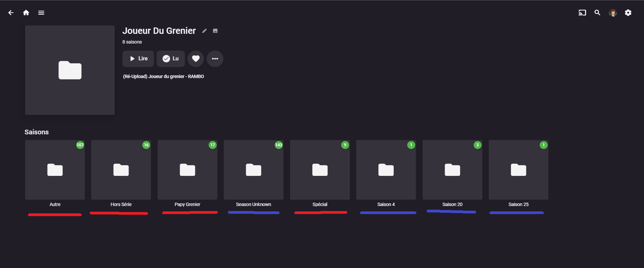Click the Lire play button
644x268 pixels.
point(138,59)
